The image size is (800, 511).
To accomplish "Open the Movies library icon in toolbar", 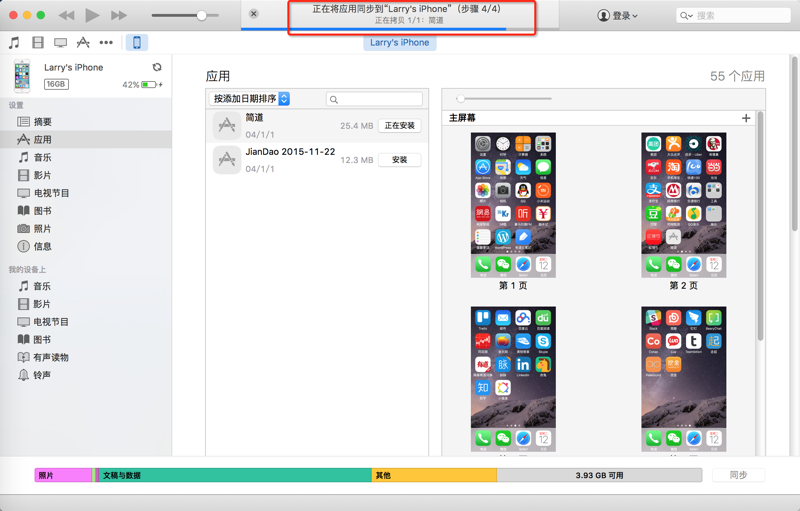I will coord(38,42).
